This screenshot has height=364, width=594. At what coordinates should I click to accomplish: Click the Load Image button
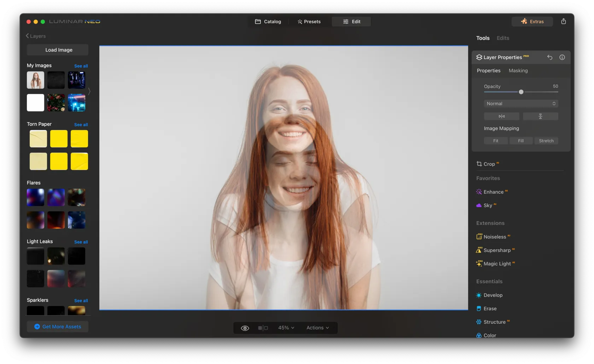(x=59, y=50)
